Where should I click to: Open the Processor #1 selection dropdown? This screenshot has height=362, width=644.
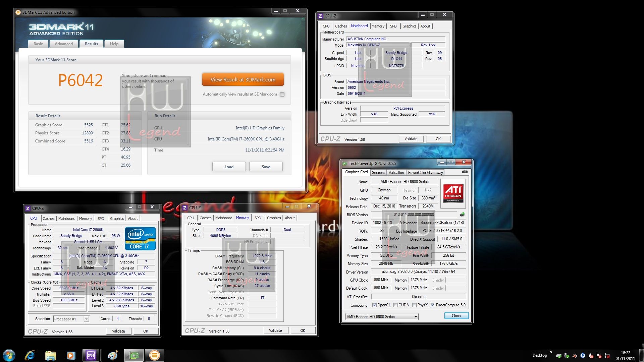71,319
